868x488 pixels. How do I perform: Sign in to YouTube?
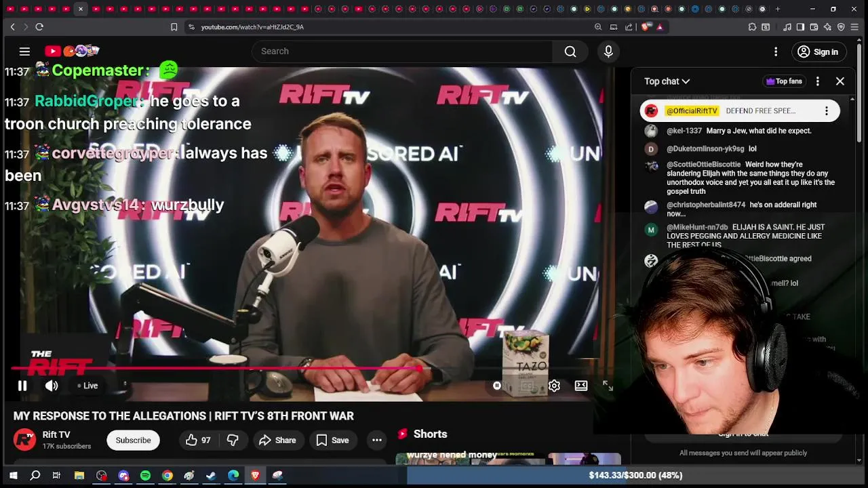(818, 52)
